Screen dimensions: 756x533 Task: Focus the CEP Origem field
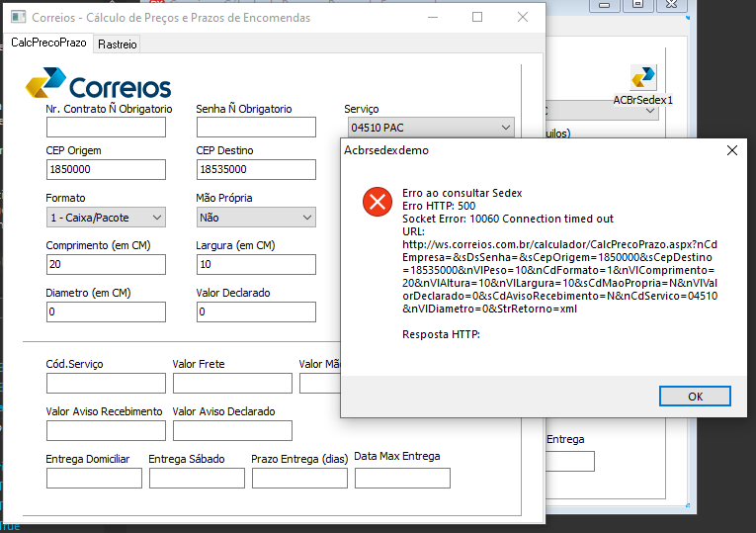coord(106,170)
